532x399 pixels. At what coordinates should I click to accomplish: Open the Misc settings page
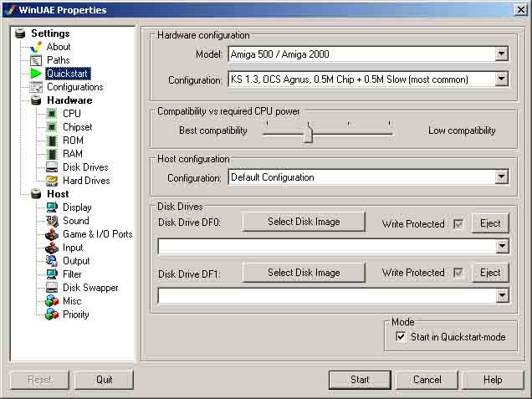click(x=72, y=301)
